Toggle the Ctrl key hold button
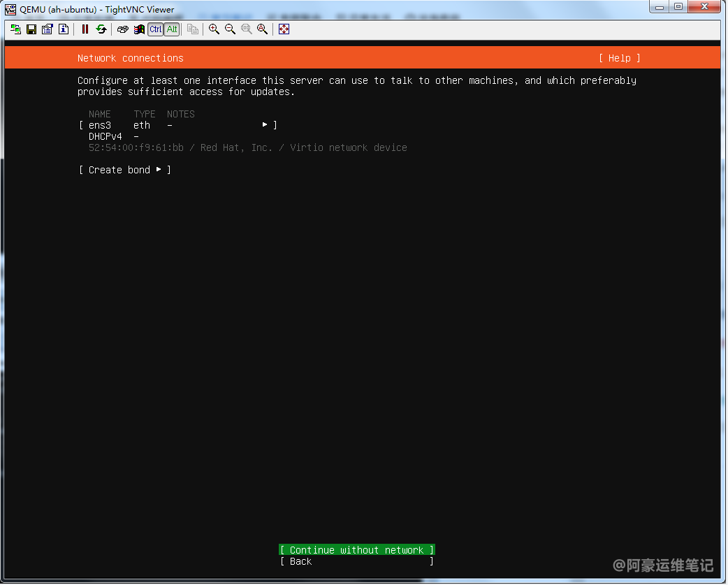 pos(155,29)
